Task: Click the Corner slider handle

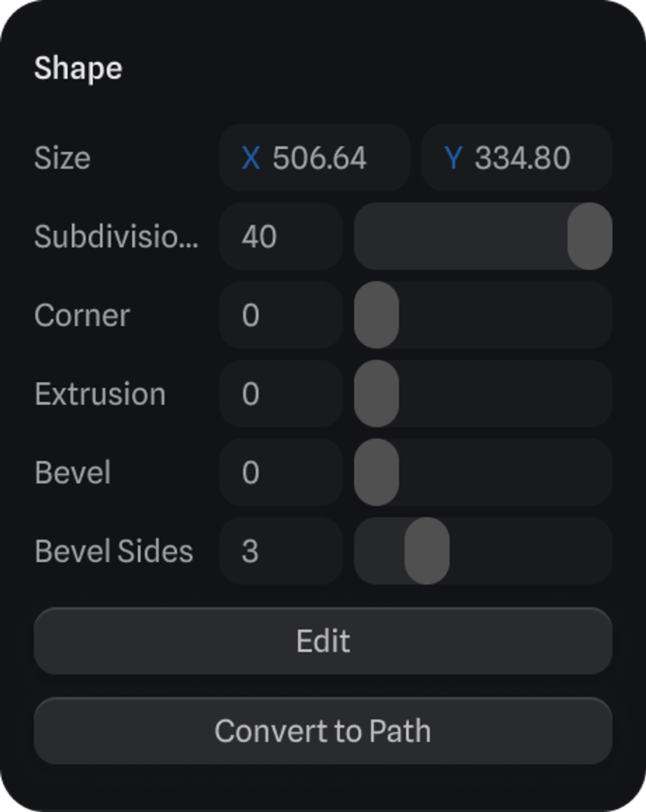Action: click(x=377, y=315)
